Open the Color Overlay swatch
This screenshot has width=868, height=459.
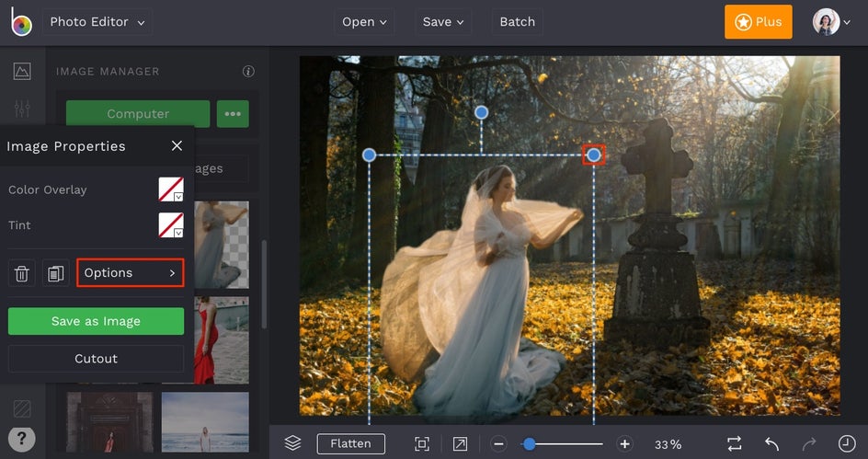(x=171, y=190)
